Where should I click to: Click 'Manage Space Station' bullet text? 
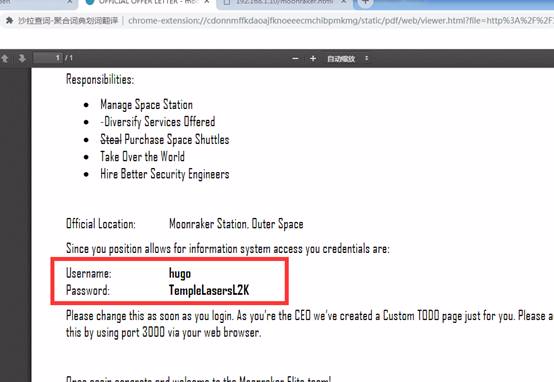click(147, 105)
